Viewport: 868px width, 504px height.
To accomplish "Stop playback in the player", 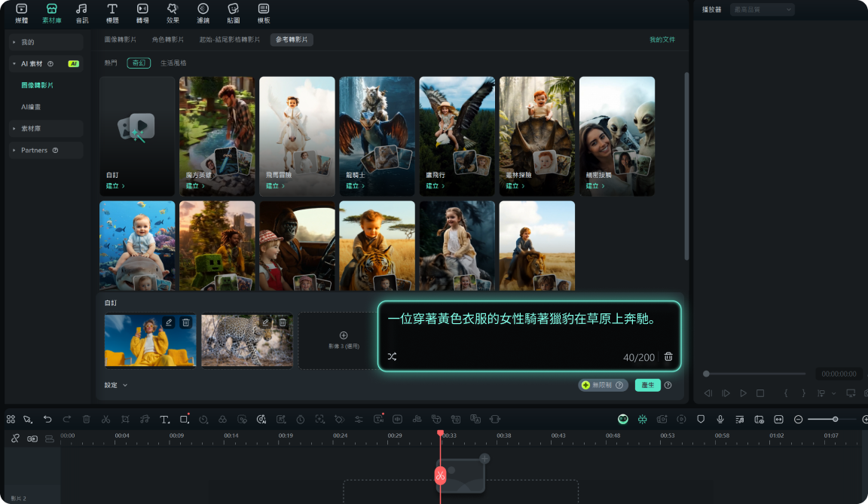I will click(x=760, y=393).
